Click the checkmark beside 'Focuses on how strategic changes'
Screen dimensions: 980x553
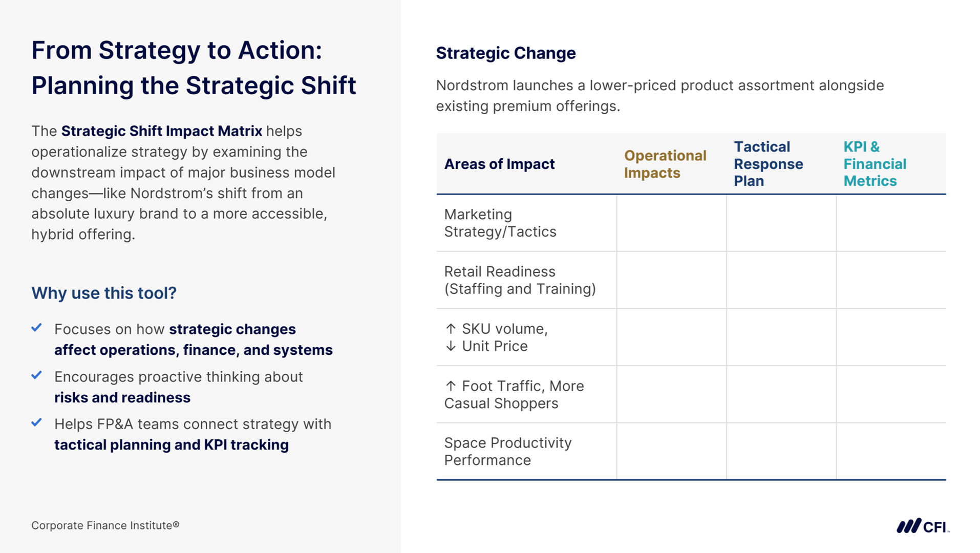(36, 328)
